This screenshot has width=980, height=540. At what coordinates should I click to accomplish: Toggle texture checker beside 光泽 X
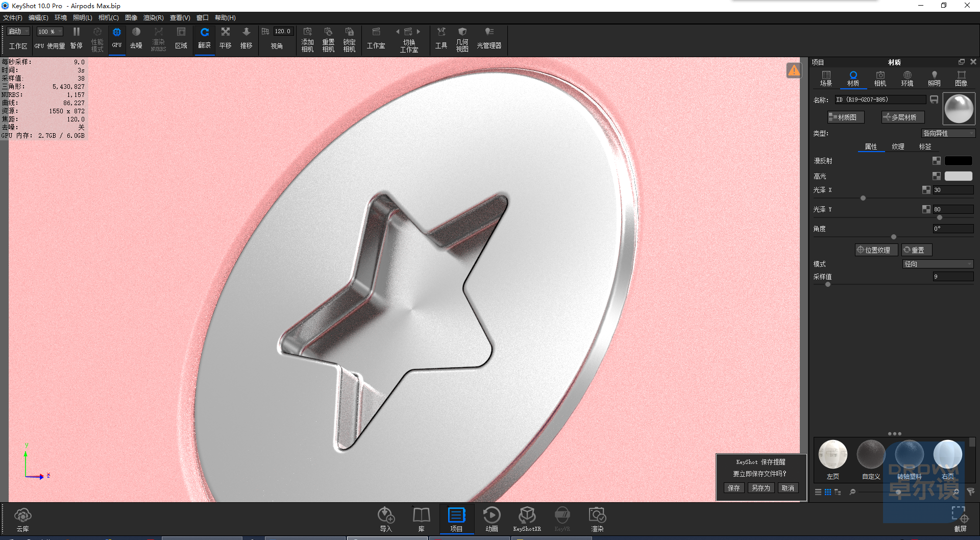(926, 190)
